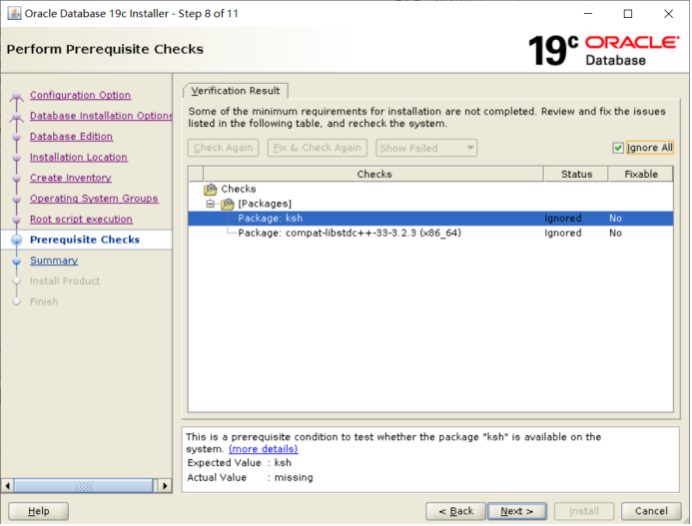Go to Root script execution step
The image size is (692, 526).
click(x=81, y=220)
